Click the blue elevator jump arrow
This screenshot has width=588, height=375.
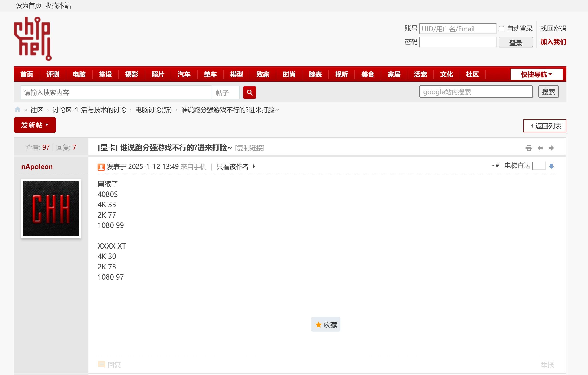(551, 166)
